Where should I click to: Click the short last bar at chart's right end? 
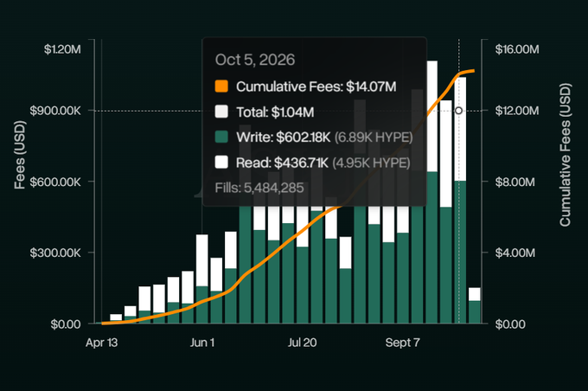click(475, 305)
